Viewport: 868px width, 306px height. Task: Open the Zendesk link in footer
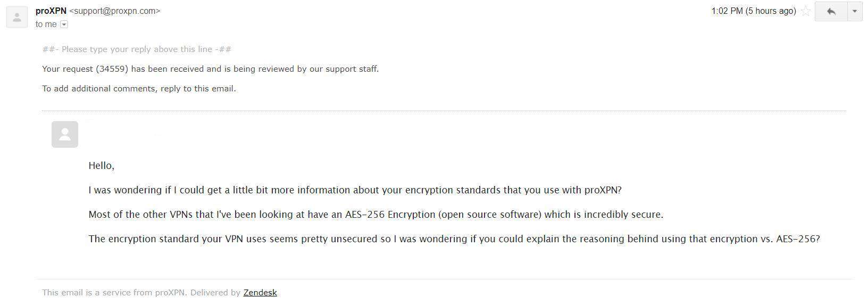pyautogui.click(x=260, y=293)
